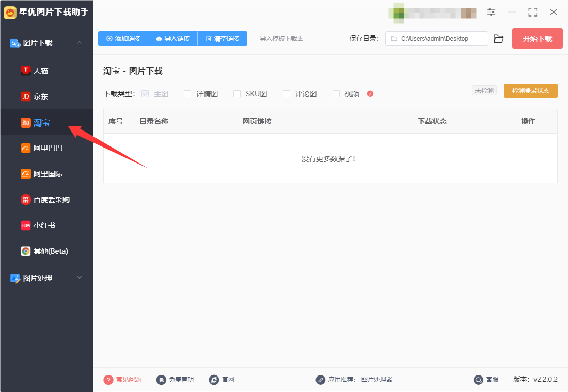568x392 pixels.
Task: Open the 免责声明 link
Action: point(181,380)
